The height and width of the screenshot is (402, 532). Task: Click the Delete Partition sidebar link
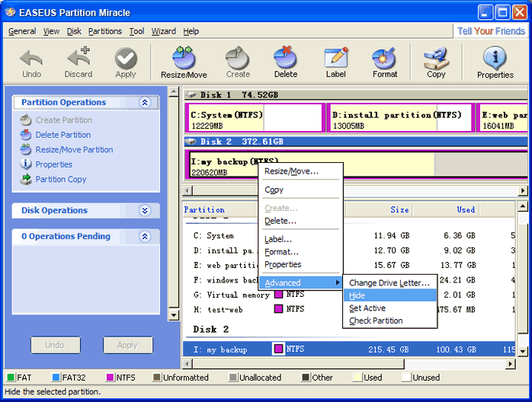pos(62,135)
